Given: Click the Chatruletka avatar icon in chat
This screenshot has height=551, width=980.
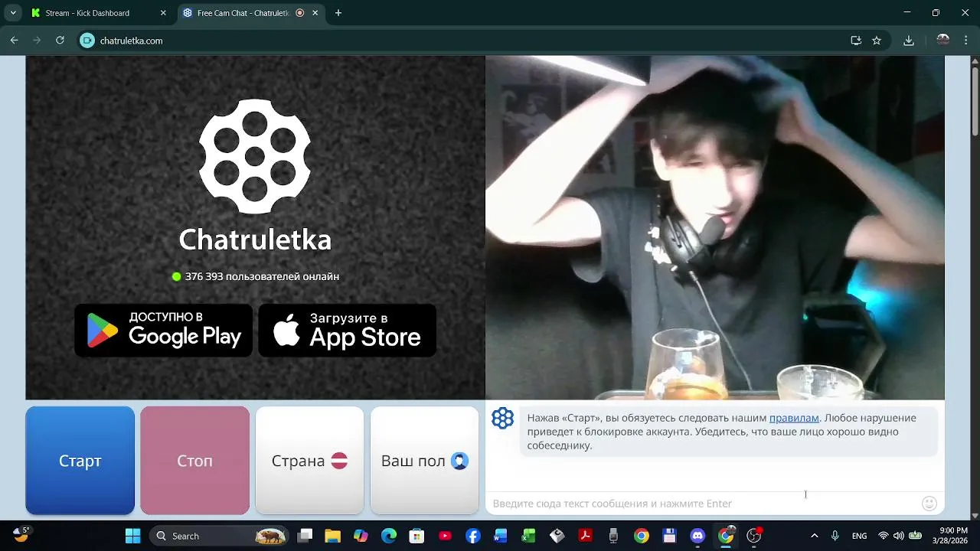Looking at the screenshot, I should click(503, 418).
